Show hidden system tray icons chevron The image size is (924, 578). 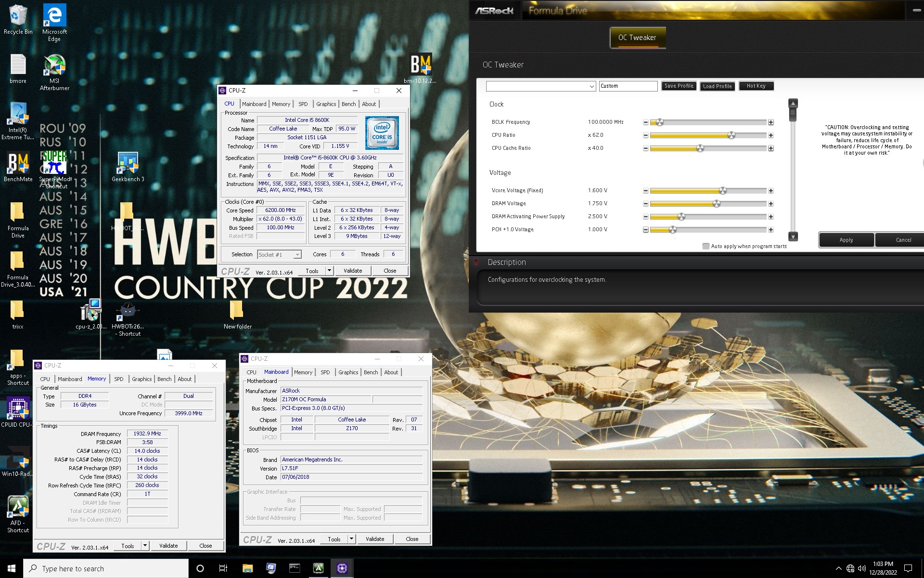[839, 568]
